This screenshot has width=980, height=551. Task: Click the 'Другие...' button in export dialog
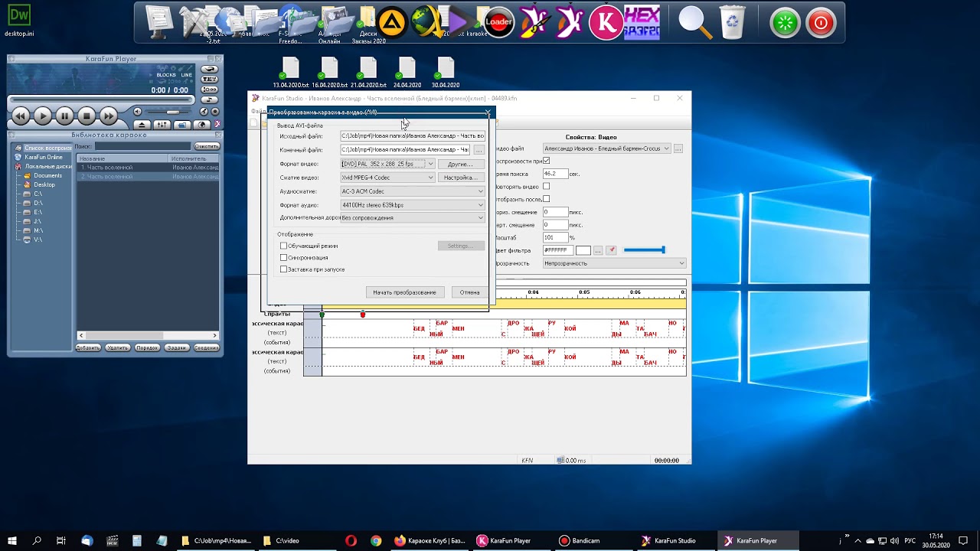point(461,164)
